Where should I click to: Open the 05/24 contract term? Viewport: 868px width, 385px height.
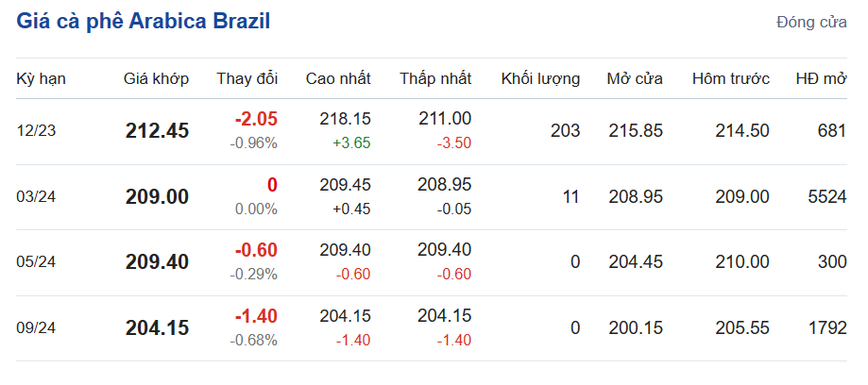point(37,262)
